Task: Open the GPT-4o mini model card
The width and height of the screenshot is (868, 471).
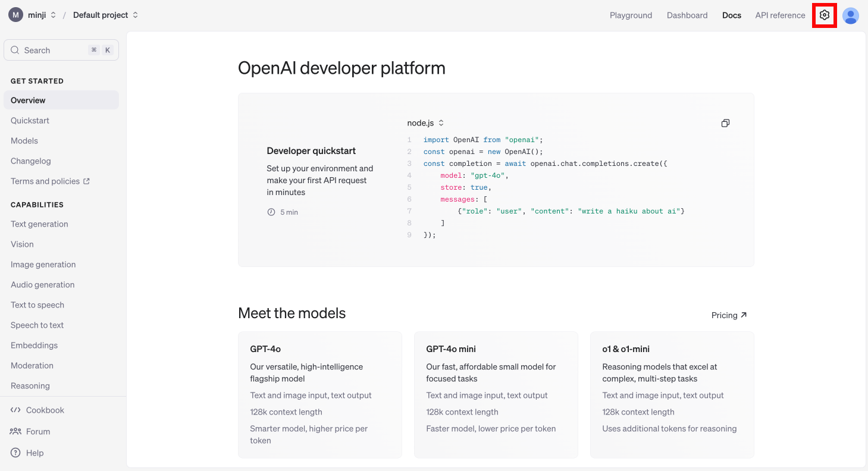Action: coord(496,395)
